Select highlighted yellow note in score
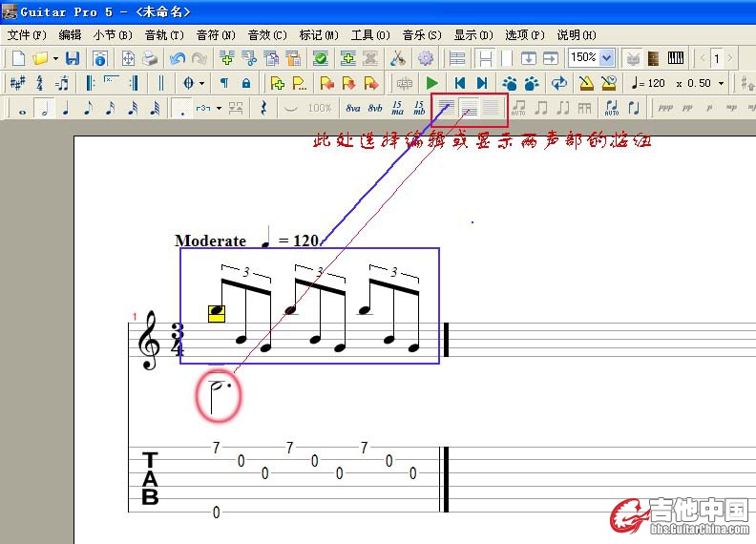This screenshot has width=756, height=544. pos(217,313)
